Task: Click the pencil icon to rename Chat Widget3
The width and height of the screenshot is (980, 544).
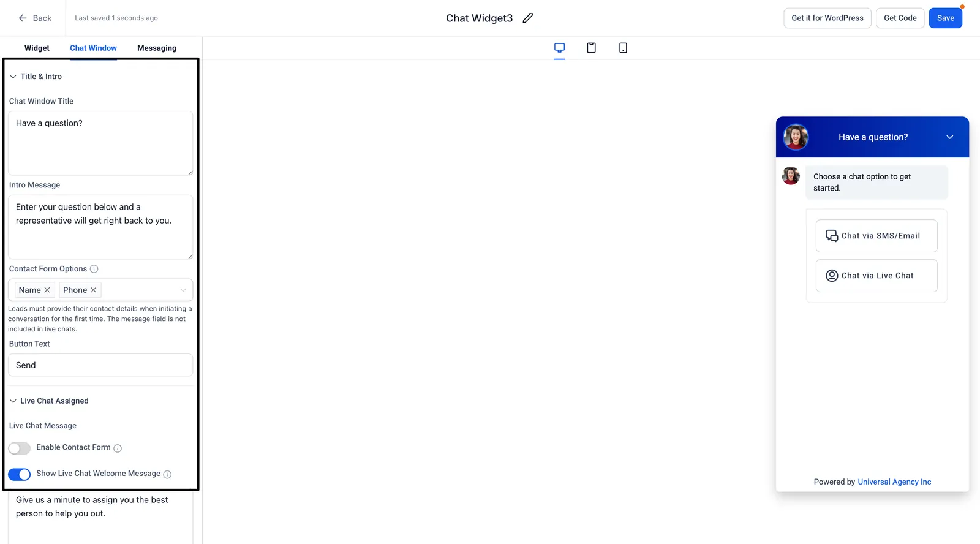Action: click(x=528, y=18)
